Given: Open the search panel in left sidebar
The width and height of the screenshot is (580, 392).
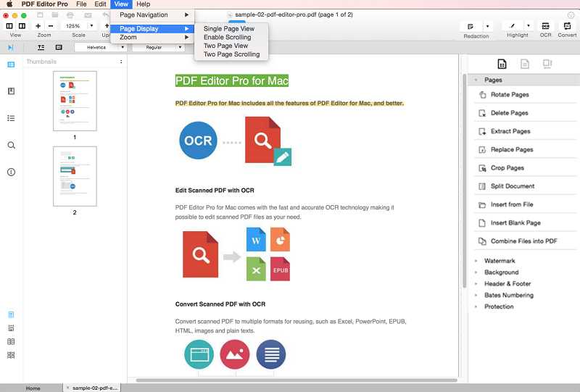Looking at the screenshot, I should 11,145.
